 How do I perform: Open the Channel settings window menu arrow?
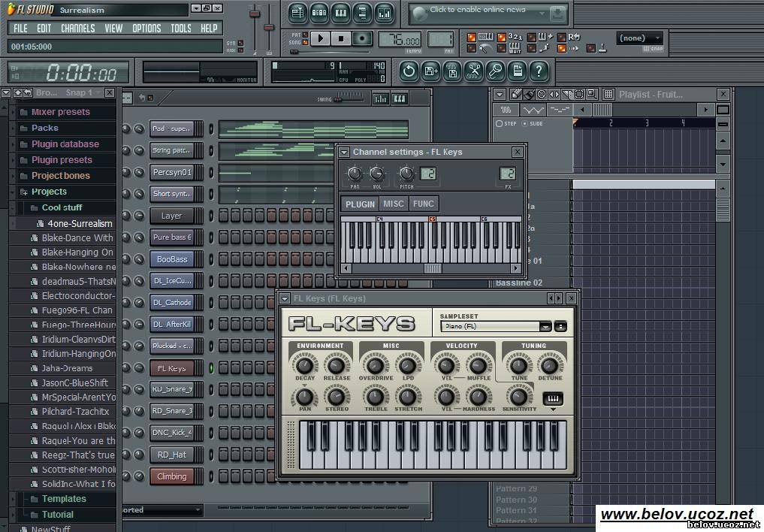pyautogui.click(x=344, y=152)
